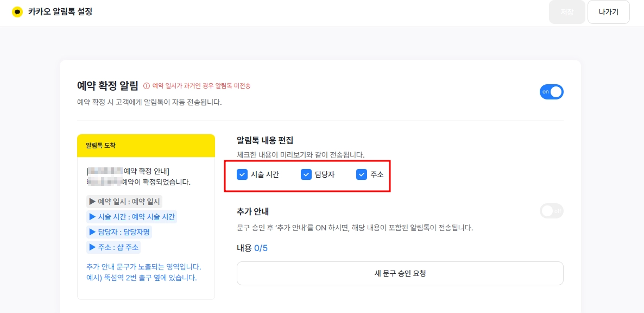Viewport: 644px width, 313px height.
Task: Click the 카카오 알림톡 설정 title
Action: pyautogui.click(x=60, y=12)
